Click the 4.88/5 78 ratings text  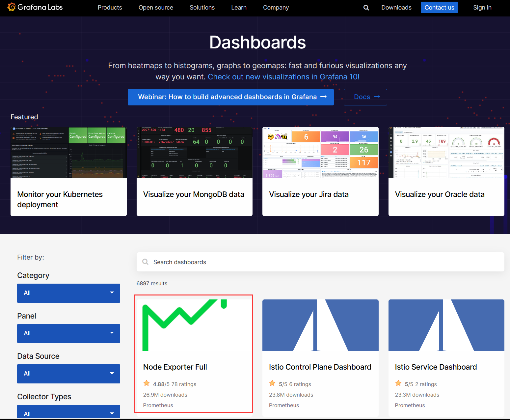pos(174,384)
